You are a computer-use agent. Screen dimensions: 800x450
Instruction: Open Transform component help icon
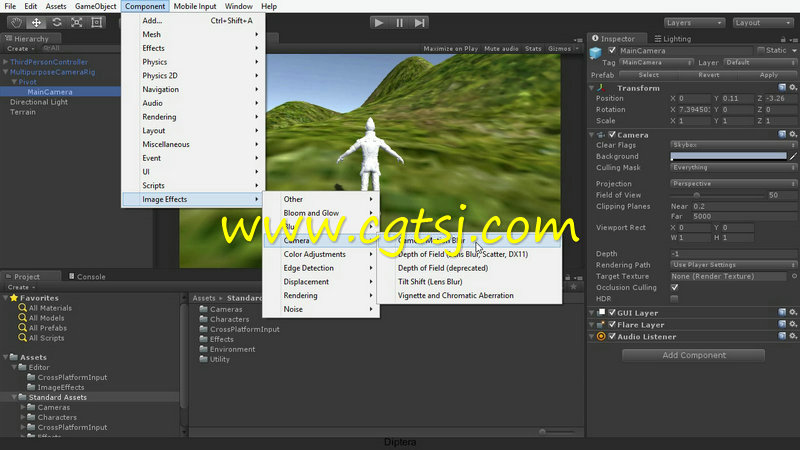782,88
